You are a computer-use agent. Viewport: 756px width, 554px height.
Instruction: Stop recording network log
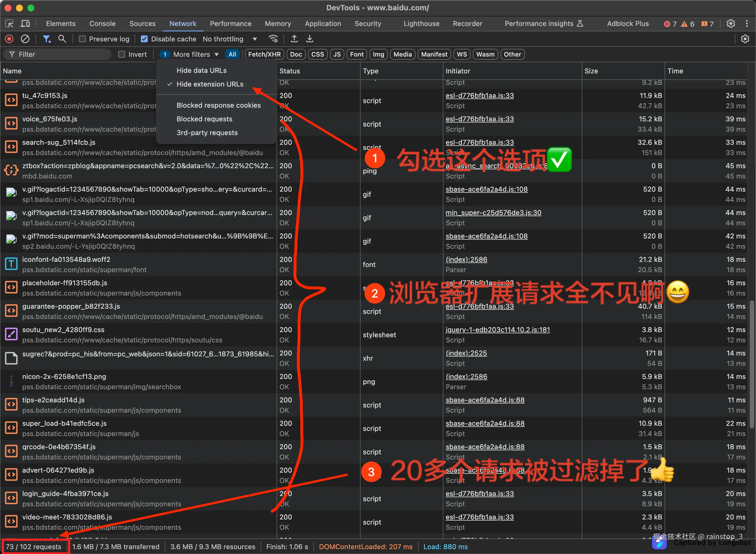(9, 39)
